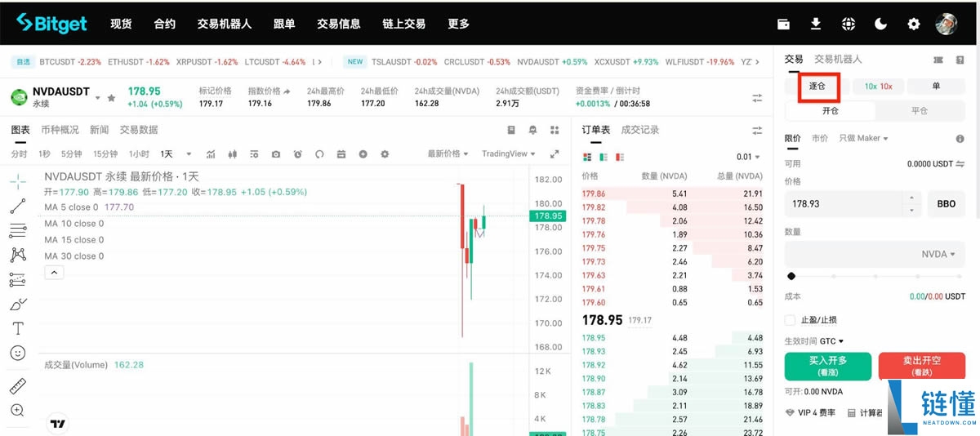
Task: Open the price alert clock icon
Action: (298, 153)
